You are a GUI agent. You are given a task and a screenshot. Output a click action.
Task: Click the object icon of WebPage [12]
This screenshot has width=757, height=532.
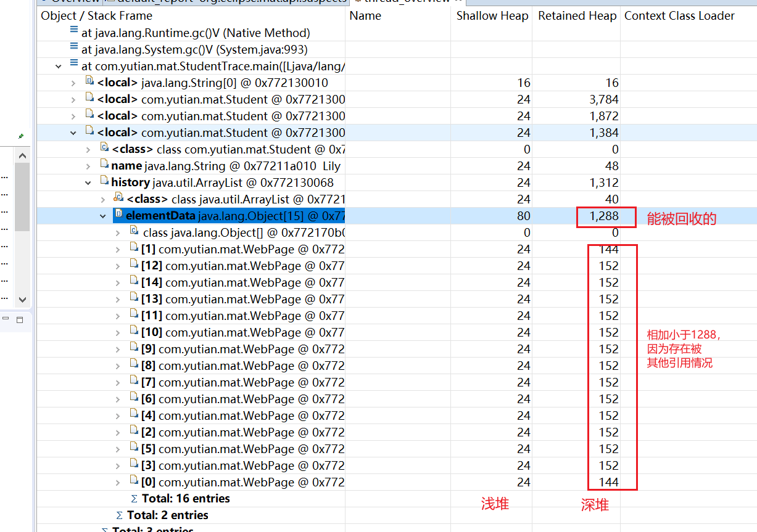134,266
